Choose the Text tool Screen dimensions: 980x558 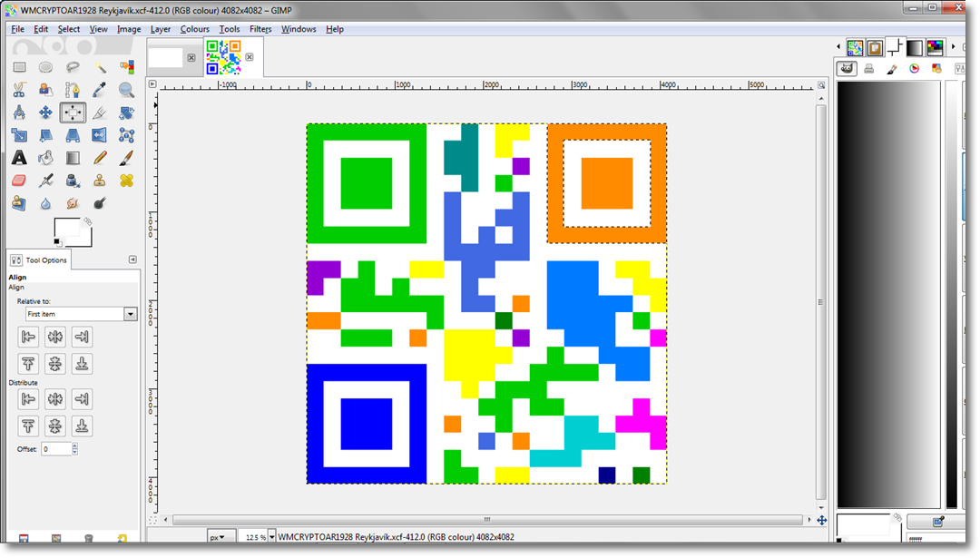(19, 158)
